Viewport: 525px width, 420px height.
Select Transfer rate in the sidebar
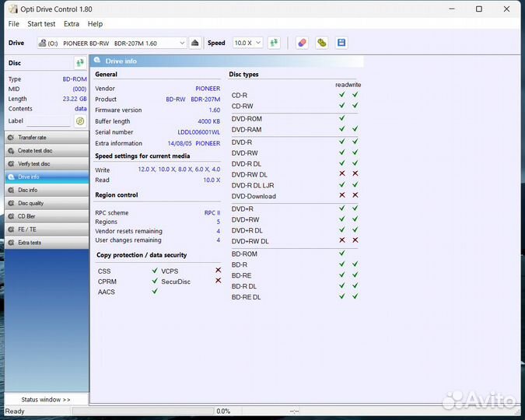pyautogui.click(x=45, y=138)
